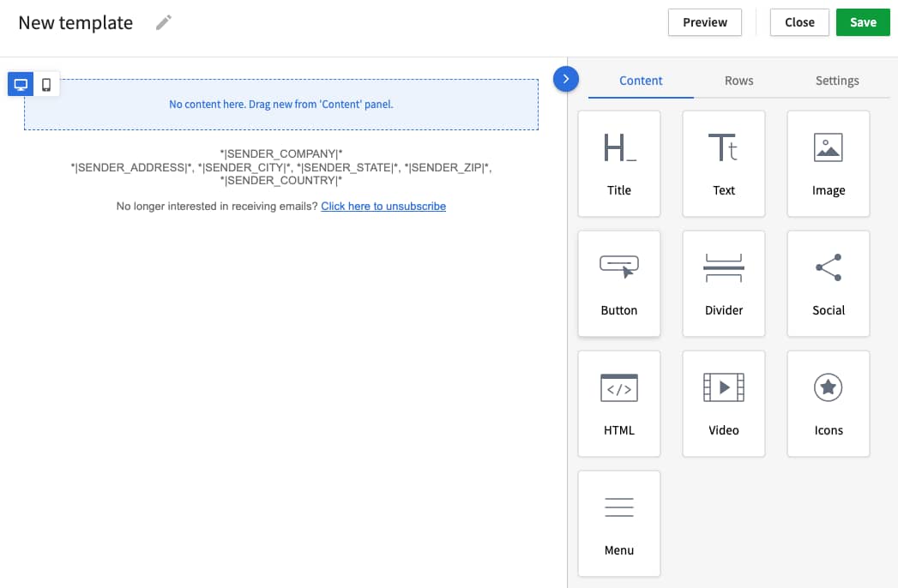Select the Video content block
This screenshot has height=588, width=898.
tap(724, 404)
